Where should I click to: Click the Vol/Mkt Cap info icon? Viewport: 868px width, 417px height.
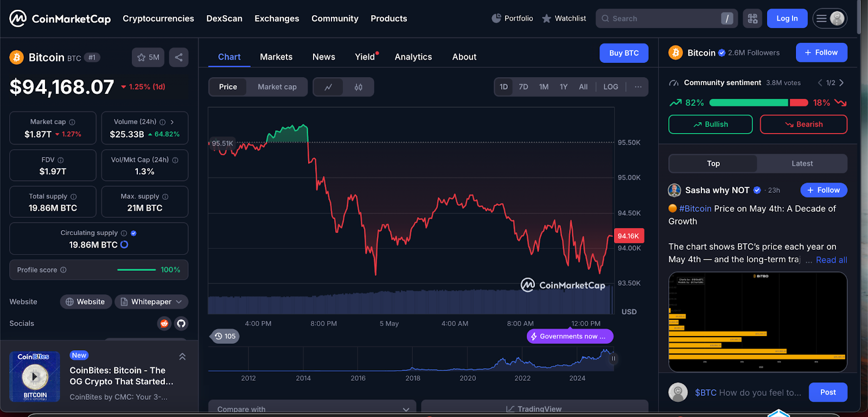175,160
